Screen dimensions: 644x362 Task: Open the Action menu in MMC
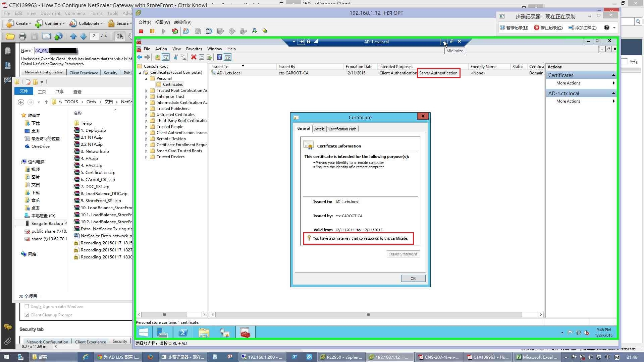tap(161, 49)
